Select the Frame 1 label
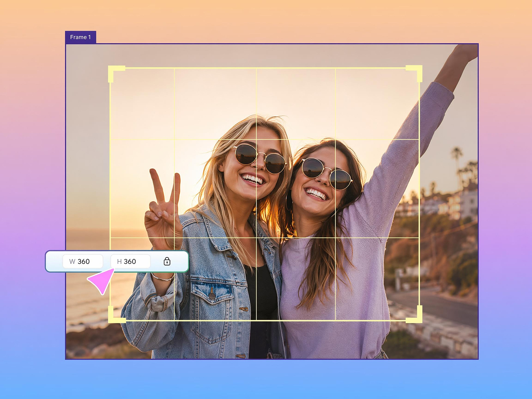Viewport: 532px width, 399px height. click(81, 37)
